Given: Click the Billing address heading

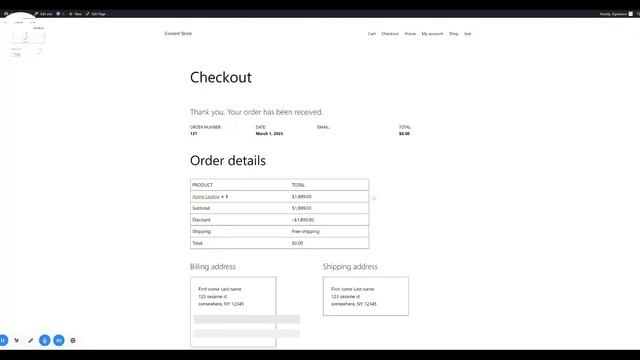Looking at the screenshot, I should coord(213,267).
